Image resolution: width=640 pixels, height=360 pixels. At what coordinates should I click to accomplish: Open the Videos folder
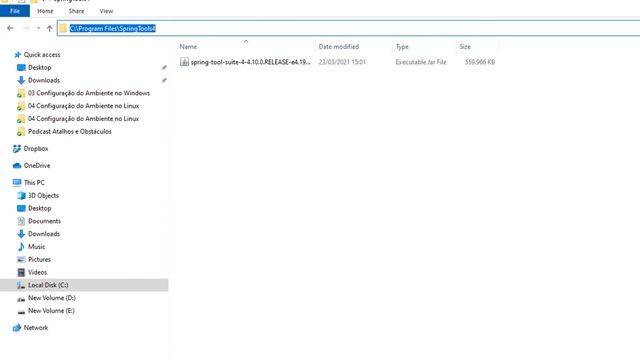(x=38, y=272)
